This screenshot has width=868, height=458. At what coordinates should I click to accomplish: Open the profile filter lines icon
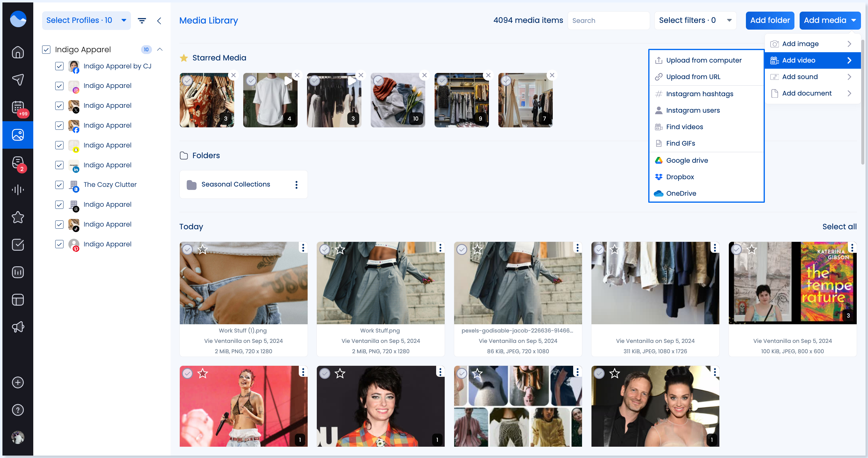pos(142,20)
